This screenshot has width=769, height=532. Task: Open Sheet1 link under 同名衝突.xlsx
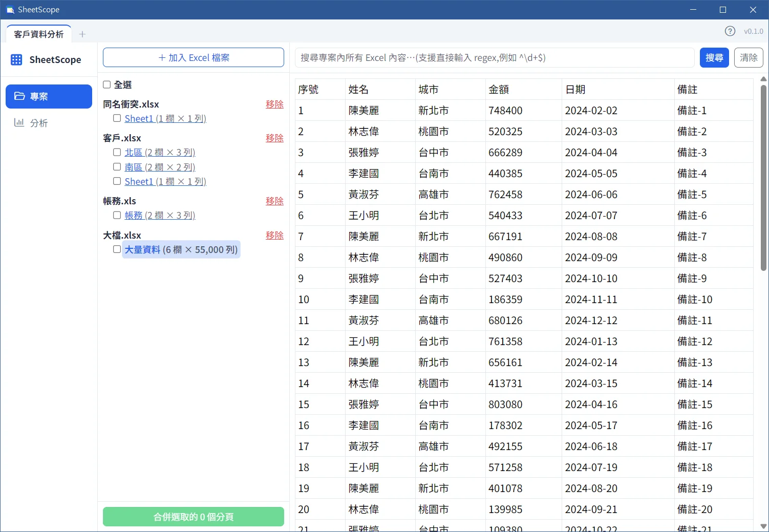165,118
